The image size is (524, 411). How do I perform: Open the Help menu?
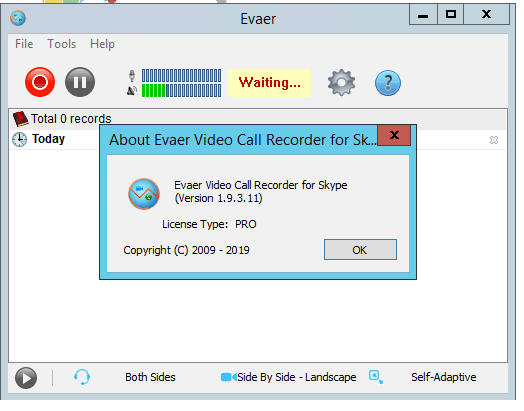103,44
